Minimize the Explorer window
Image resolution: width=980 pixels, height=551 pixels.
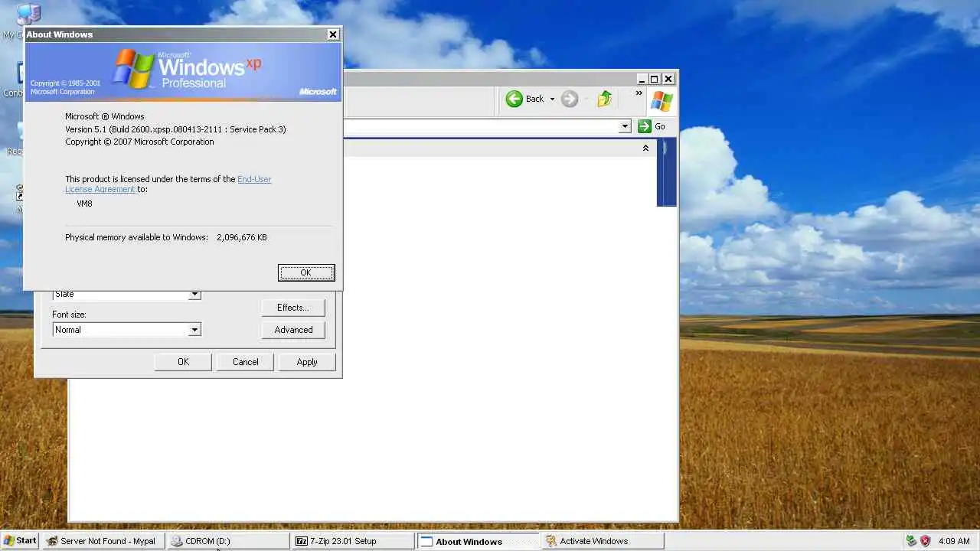click(641, 79)
